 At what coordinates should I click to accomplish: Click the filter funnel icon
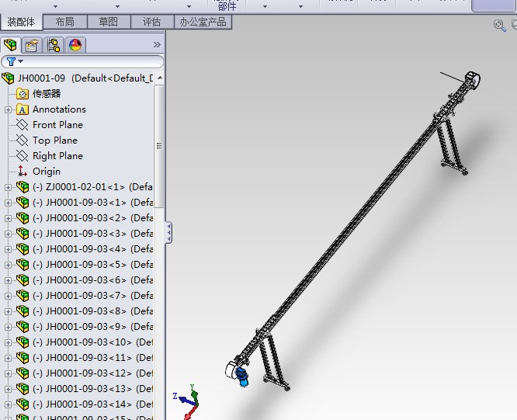tap(11, 61)
